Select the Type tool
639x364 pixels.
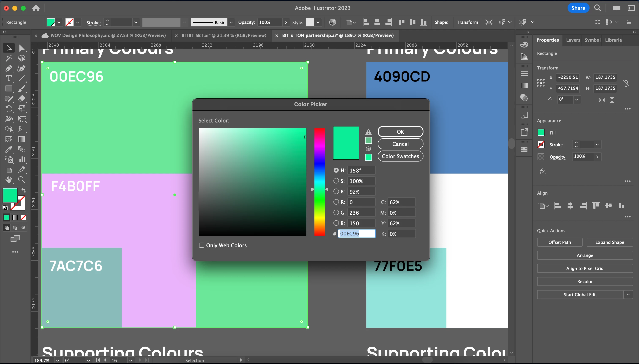(x=8, y=79)
